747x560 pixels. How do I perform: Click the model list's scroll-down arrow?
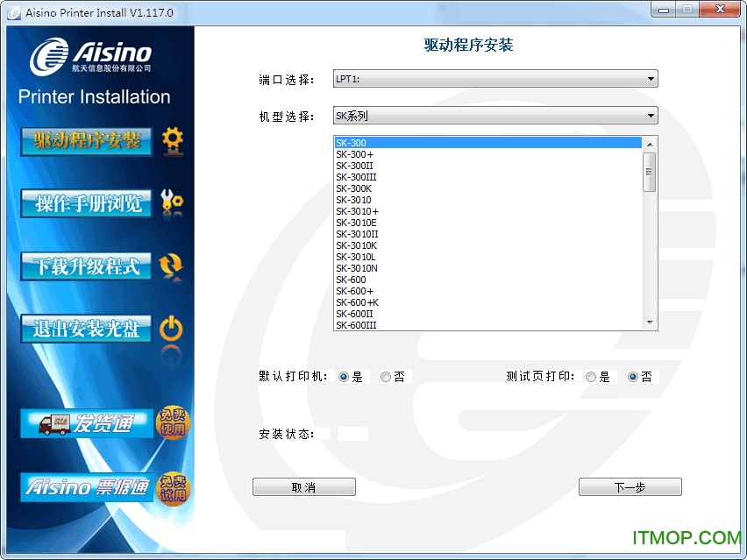point(651,322)
